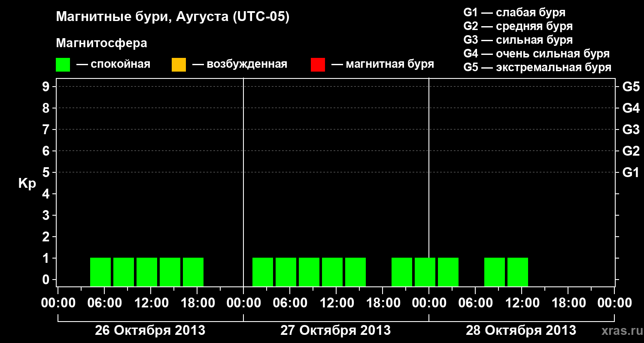Click the '28 Октября 2013' date label
This screenshot has width=644, height=343.
coord(521,331)
